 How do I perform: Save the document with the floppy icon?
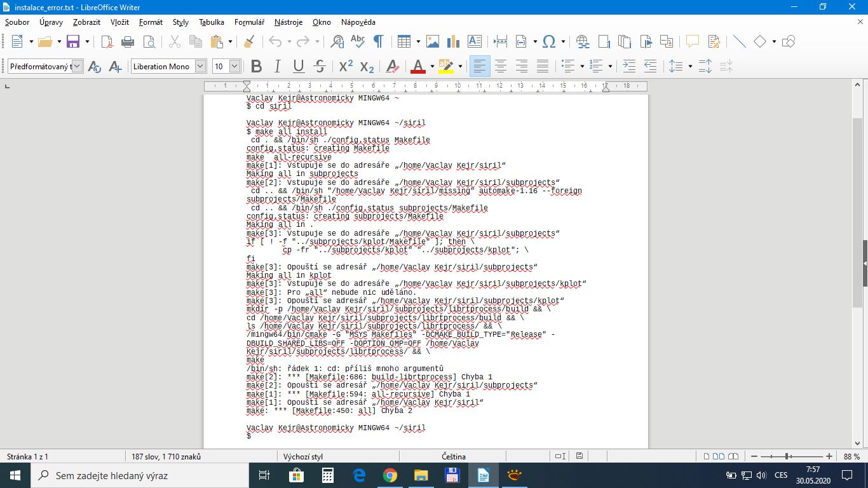click(73, 42)
